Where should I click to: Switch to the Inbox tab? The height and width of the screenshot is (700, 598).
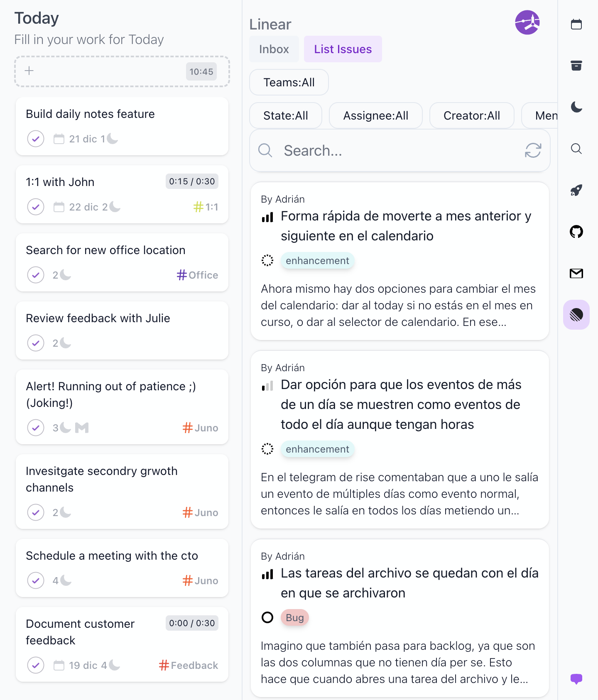(274, 49)
